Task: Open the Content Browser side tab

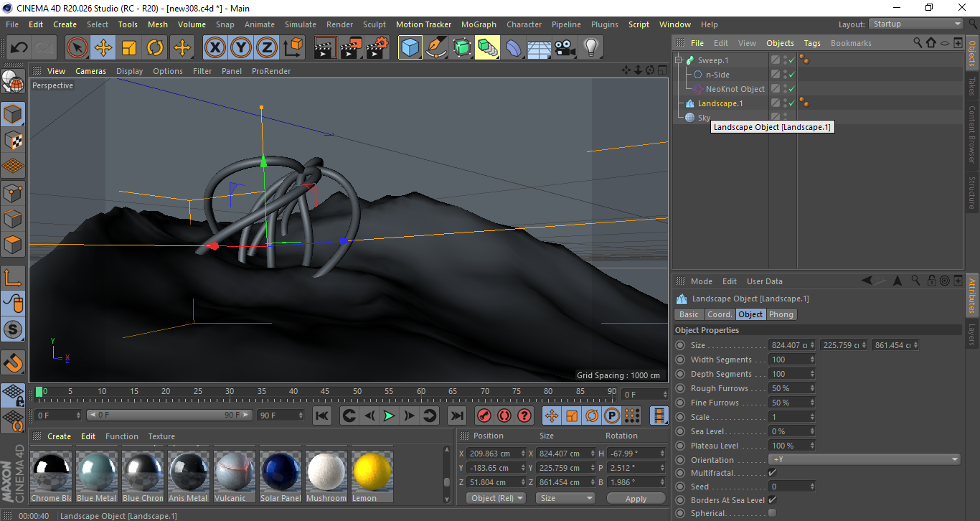Action: 972,134
